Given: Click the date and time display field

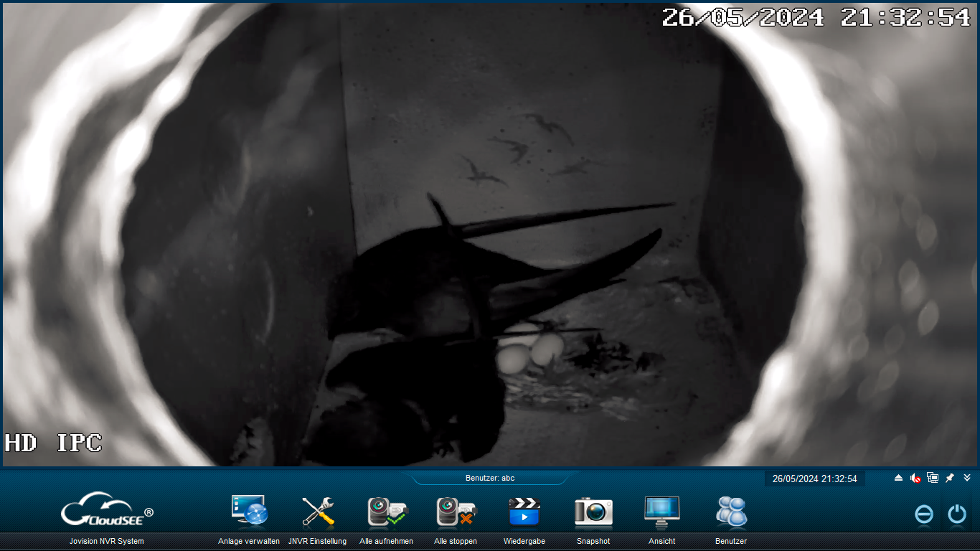Looking at the screenshot, I should point(814,479).
